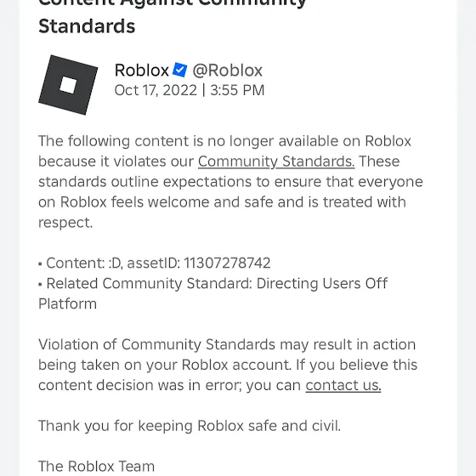The width and height of the screenshot is (476, 476).
Task: Click the blue verified checkmark badge
Action: tap(179, 70)
